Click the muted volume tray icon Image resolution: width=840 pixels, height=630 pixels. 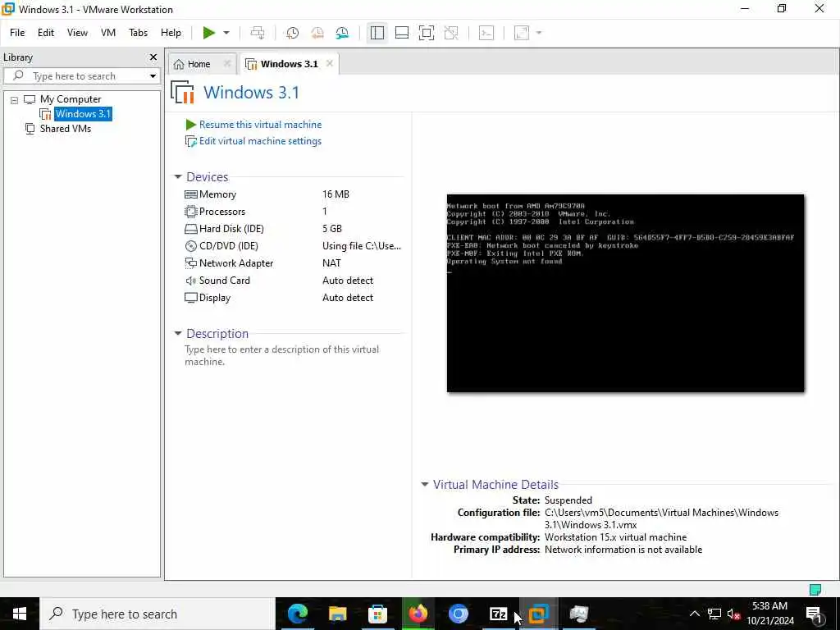(x=733, y=614)
